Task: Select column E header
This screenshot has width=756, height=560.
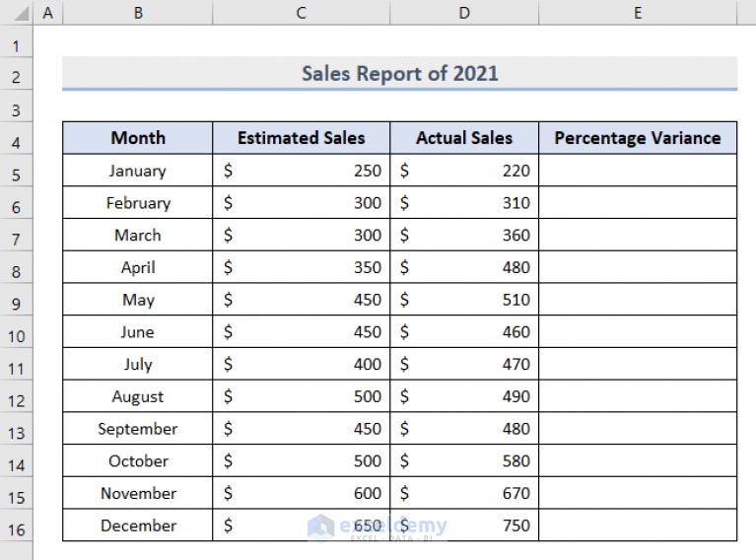Action: click(638, 13)
